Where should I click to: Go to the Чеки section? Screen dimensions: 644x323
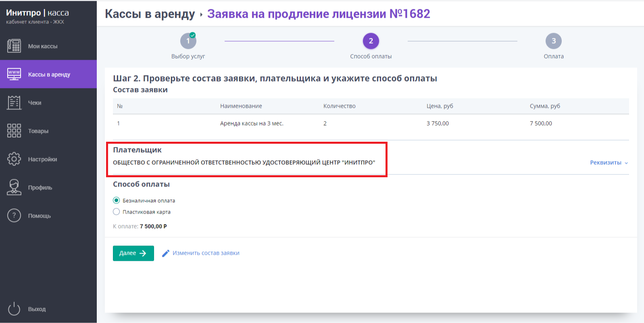(x=48, y=103)
